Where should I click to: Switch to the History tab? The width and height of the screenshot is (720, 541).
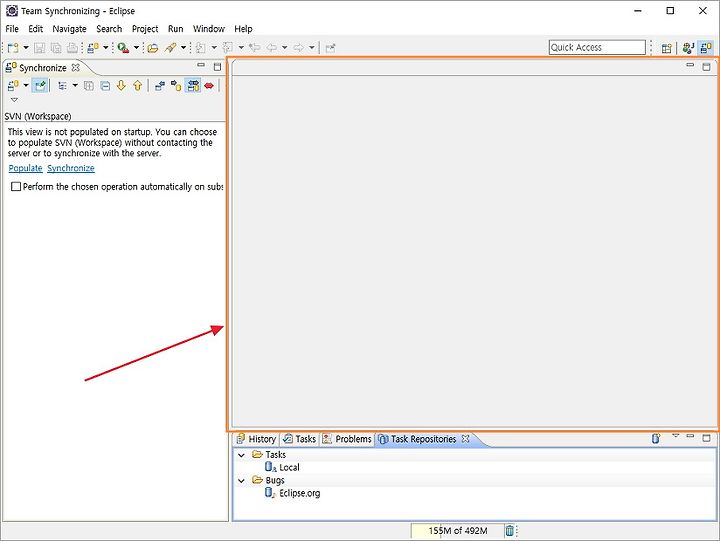click(x=256, y=439)
